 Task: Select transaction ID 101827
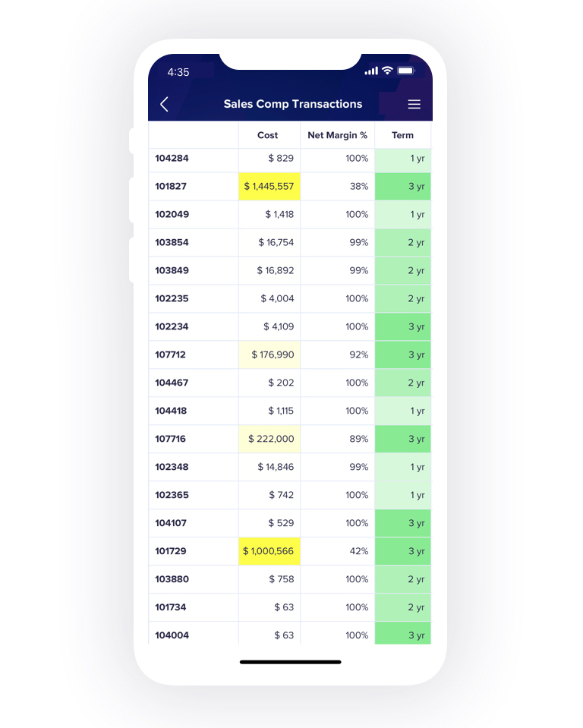click(x=171, y=186)
